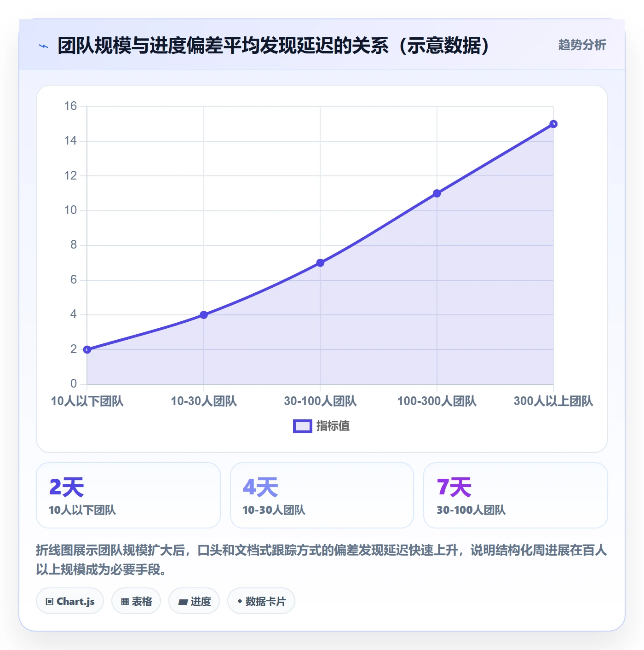
Task: Click the square icon in Chart.js chip
Action: coord(50,602)
